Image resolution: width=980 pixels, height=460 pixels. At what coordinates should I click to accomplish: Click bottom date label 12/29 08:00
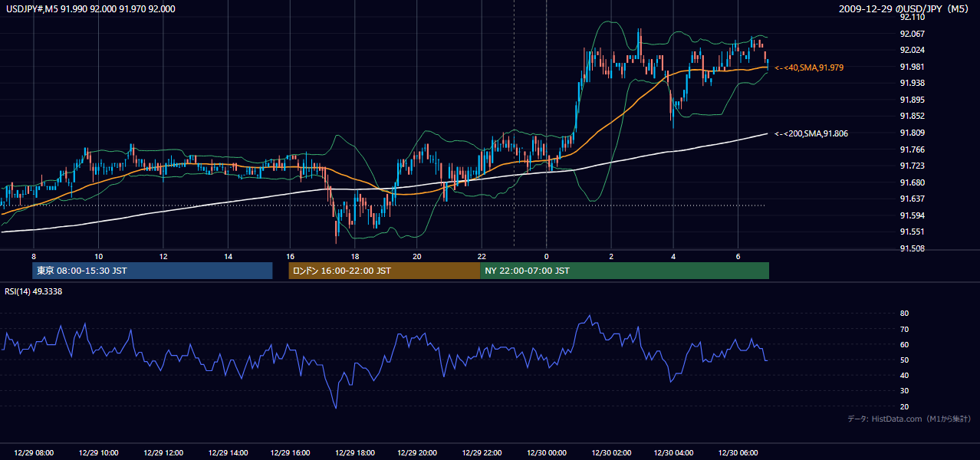34,453
